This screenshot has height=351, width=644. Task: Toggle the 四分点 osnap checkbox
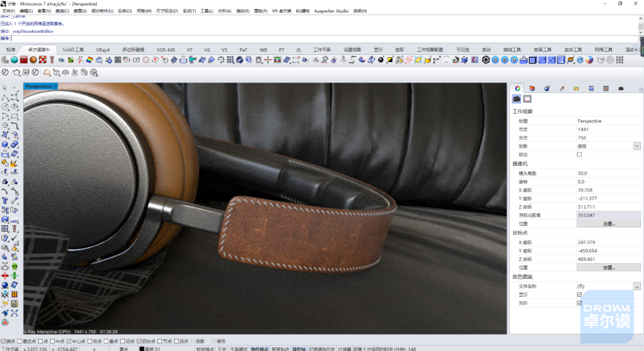pyautogui.click(x=139, y=341)
